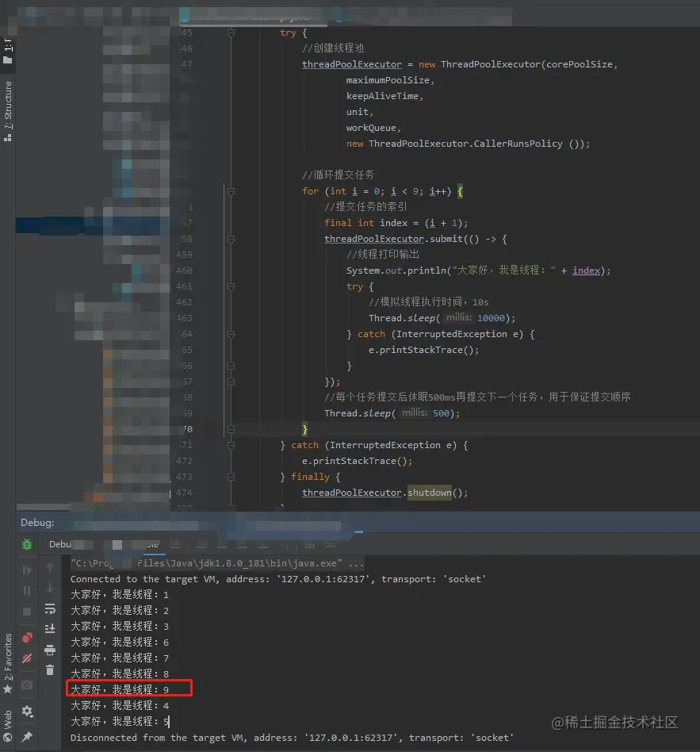The image size is (700, 752).
Task: Click line number 472 in the gutter
Action: click(184, 461)
